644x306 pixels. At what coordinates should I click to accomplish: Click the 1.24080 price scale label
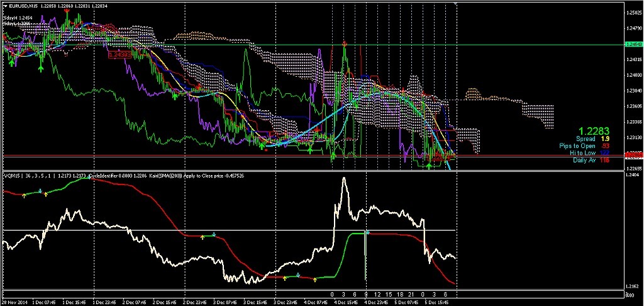tap(635, 76)
